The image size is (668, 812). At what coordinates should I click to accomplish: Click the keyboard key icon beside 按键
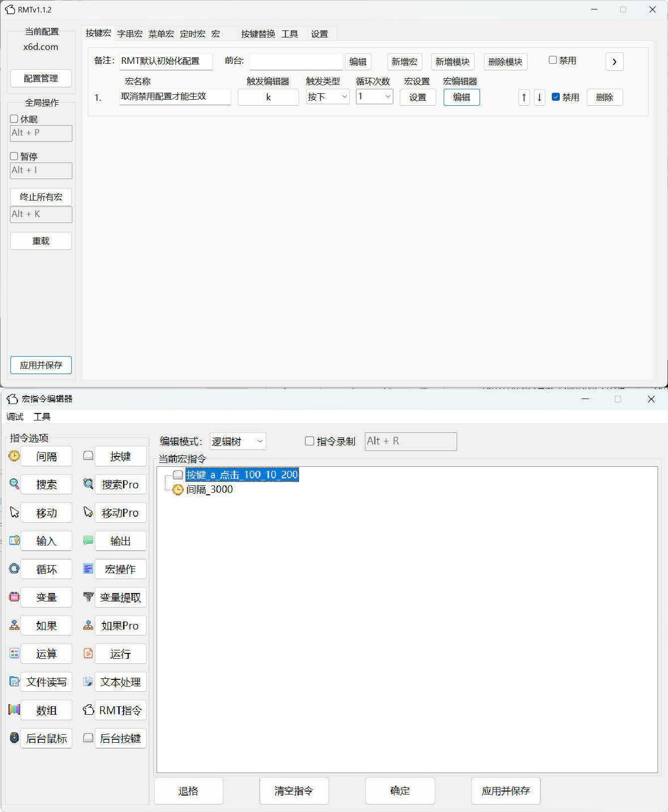pos(88,455)
